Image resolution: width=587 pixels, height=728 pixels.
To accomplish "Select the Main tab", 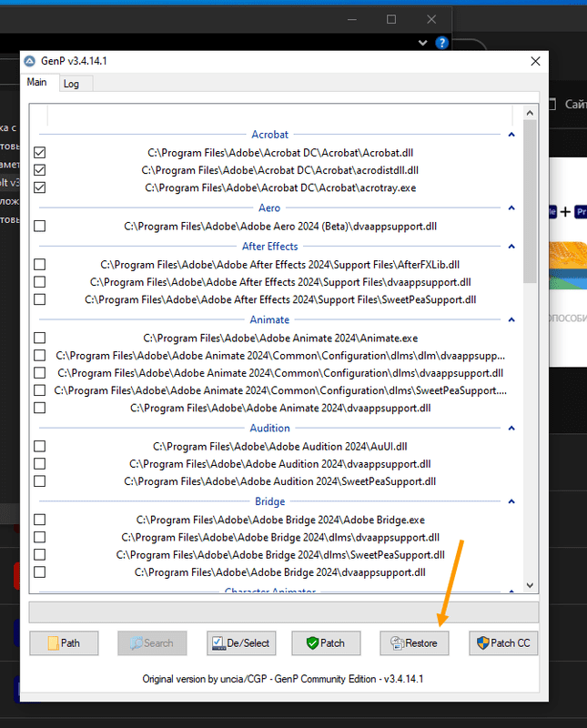I will pyautogui.click(x=36, y=83).
